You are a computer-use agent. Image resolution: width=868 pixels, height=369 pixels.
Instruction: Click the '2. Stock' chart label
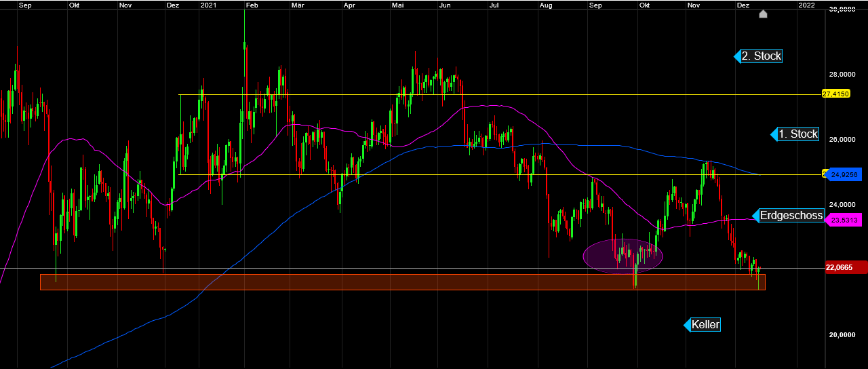758,56
